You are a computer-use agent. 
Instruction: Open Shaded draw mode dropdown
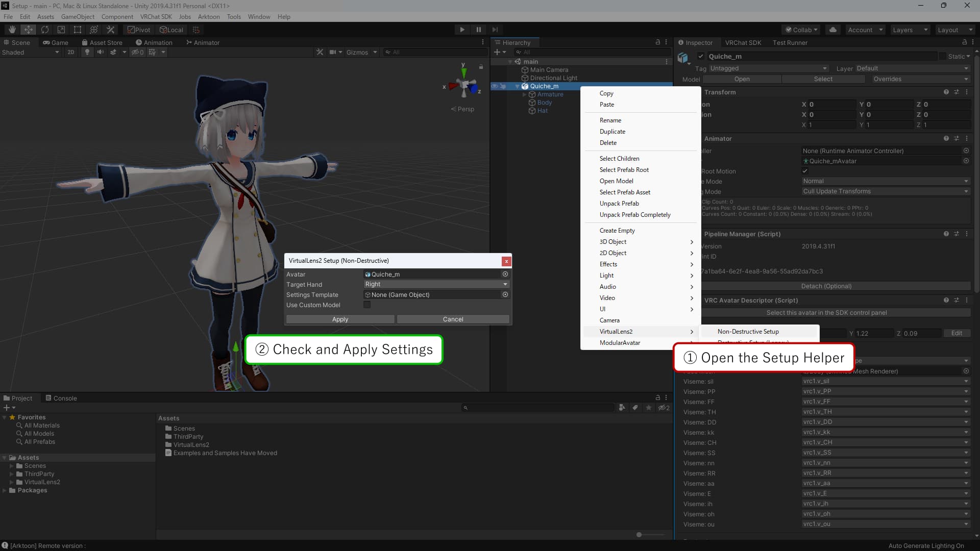click(31, 52)
